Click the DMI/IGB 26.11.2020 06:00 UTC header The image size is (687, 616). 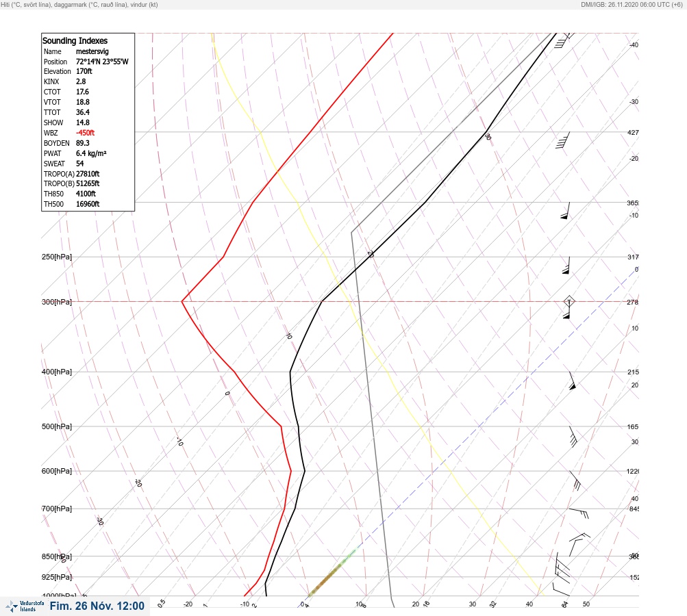coord(632,5)
